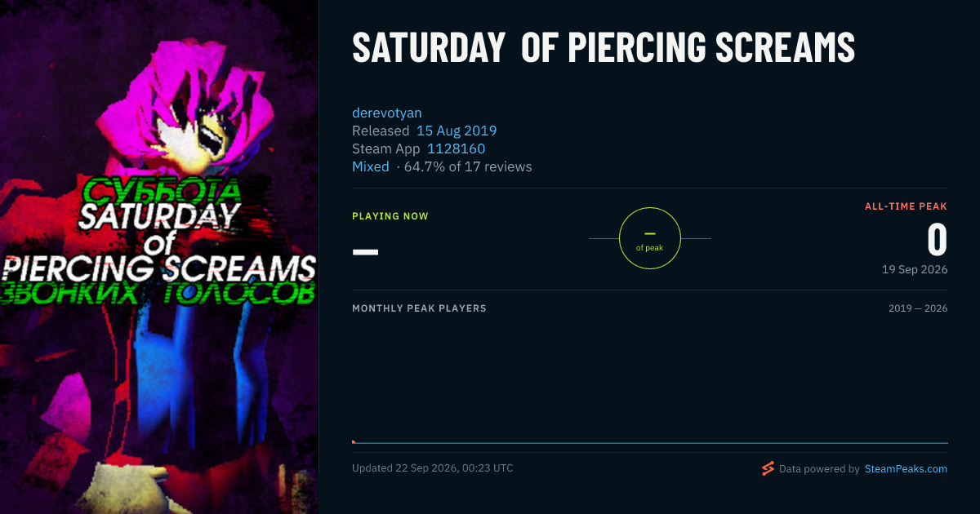Open the SteamPeaks.com link
Image resolution: width=980 pixels, height=514 pixels.
tap(906, 469)
